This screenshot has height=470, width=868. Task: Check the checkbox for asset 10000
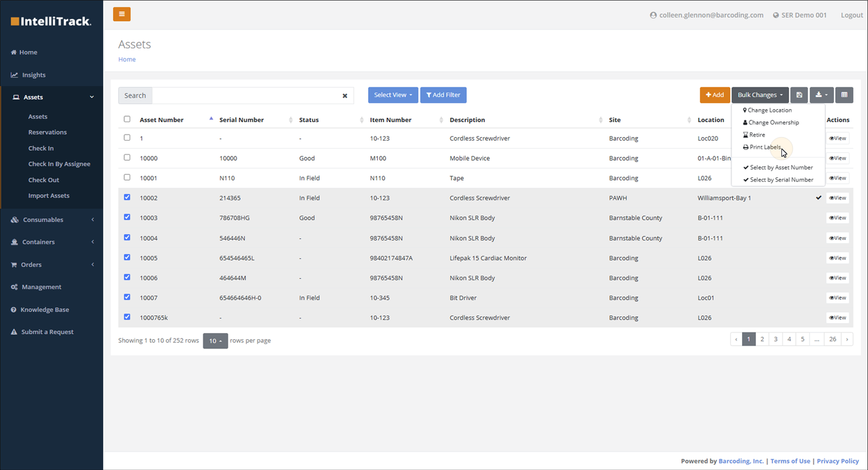click(127, 157)
